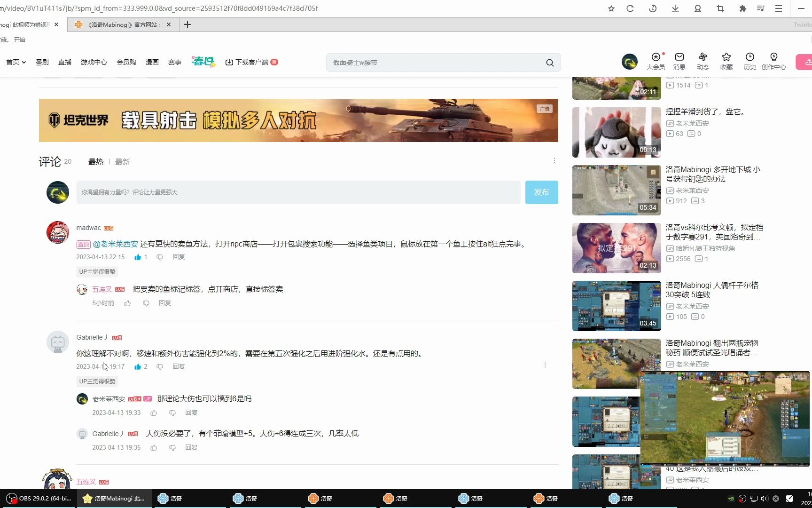This screenshot has width=812, height=508.
Task: Open the volume icon in system tray
Action: (x=765, y=499)
